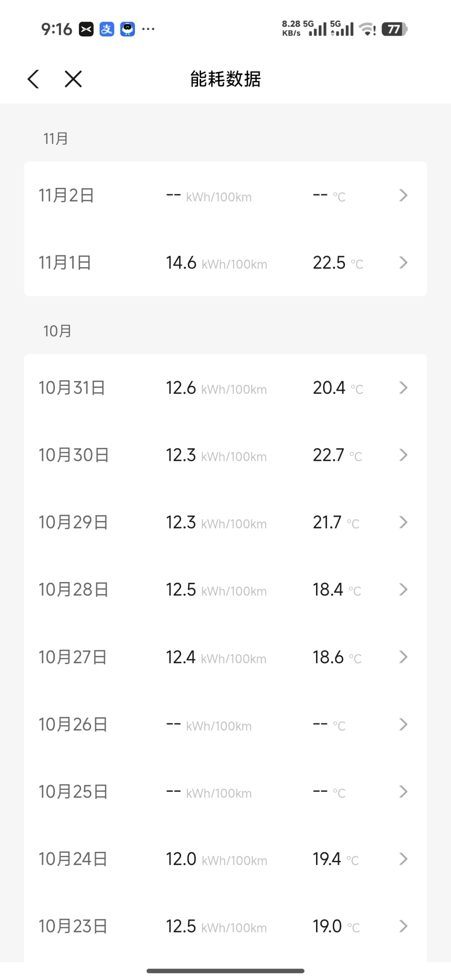Close the energy consumption page with X
Screen dimensions: 451x980
pos(73,79)
